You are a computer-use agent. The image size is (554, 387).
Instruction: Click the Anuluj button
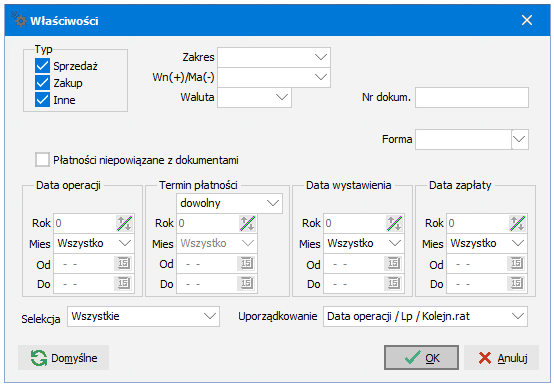[502, 358]
